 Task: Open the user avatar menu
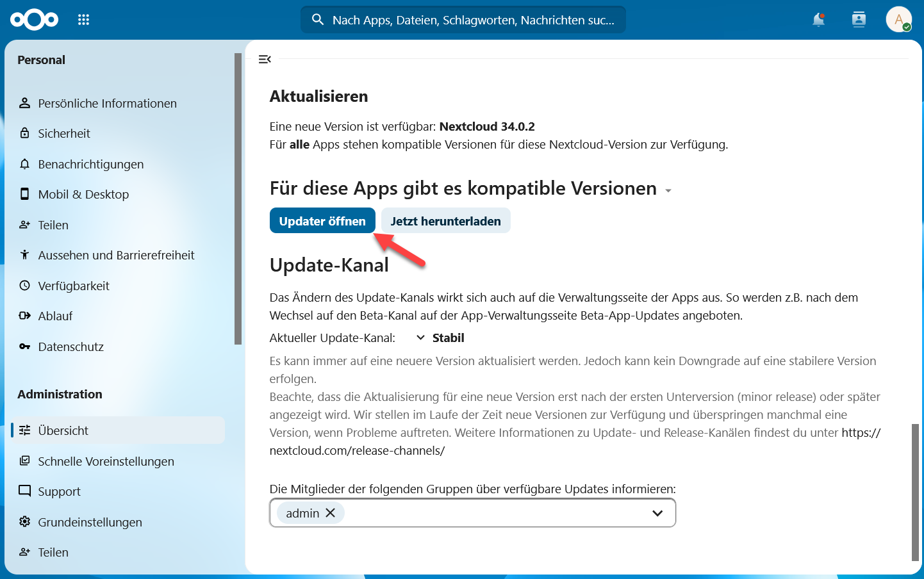(x=898, y=19)
